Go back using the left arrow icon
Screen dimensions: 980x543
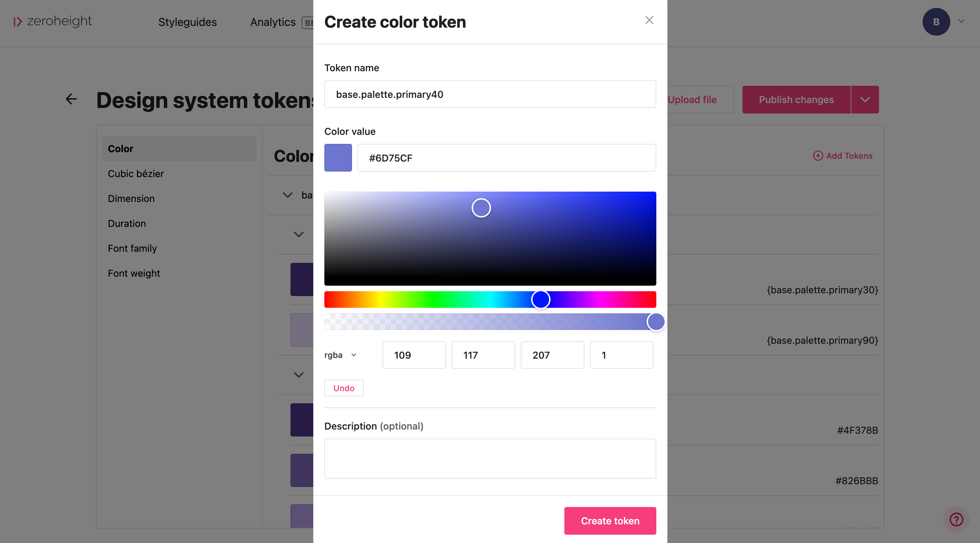pos(71,99)
